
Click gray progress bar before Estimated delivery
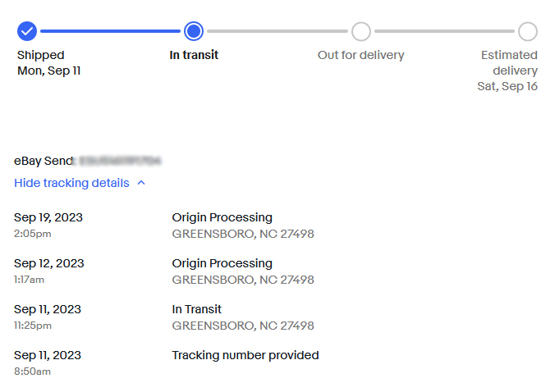pos(444,31)
